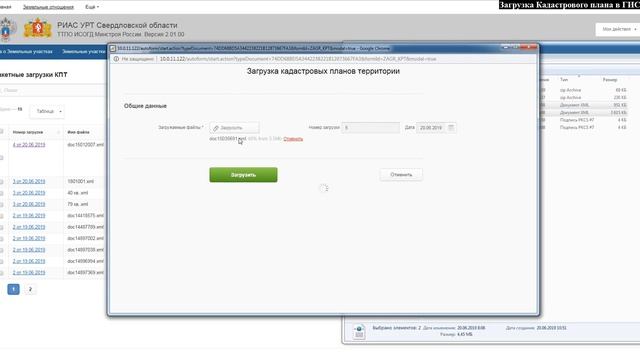
Task: Open the '3 от 20.06.2019' link for '40 кв. xml'
Action: coord(29,193)
